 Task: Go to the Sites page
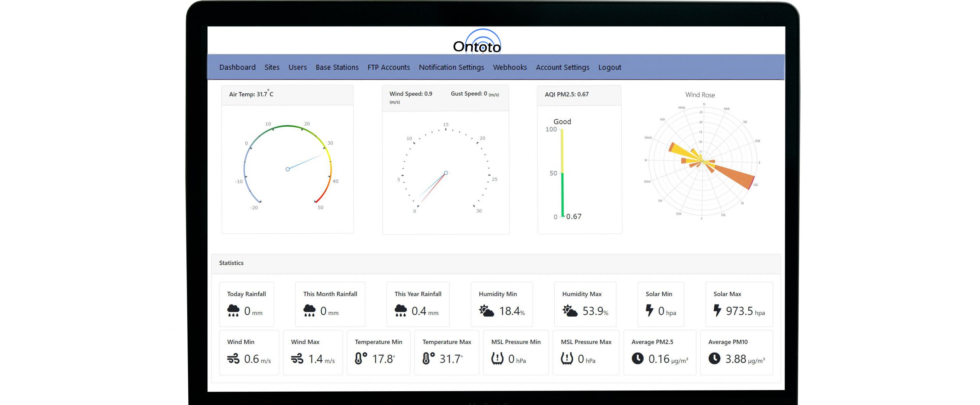[272, 67]
